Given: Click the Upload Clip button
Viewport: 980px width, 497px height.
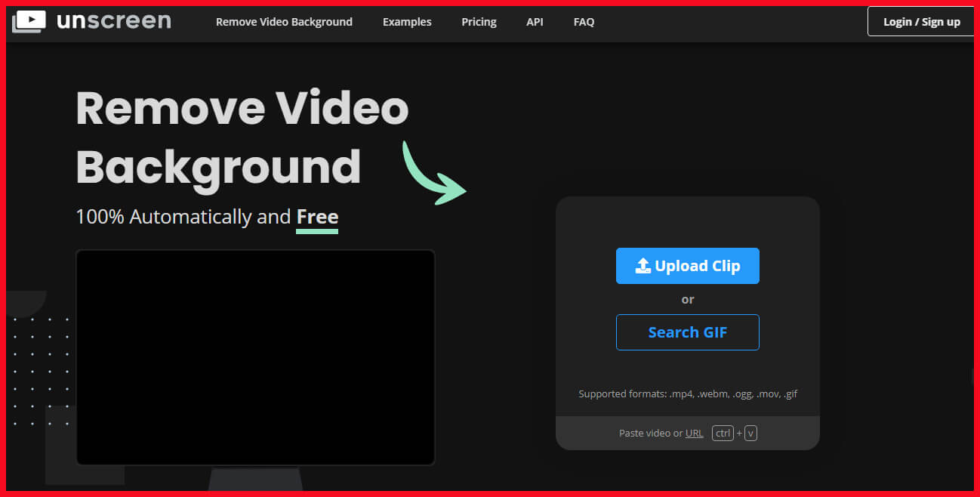Looking at the screenshot, I should (x=688, y=266).
